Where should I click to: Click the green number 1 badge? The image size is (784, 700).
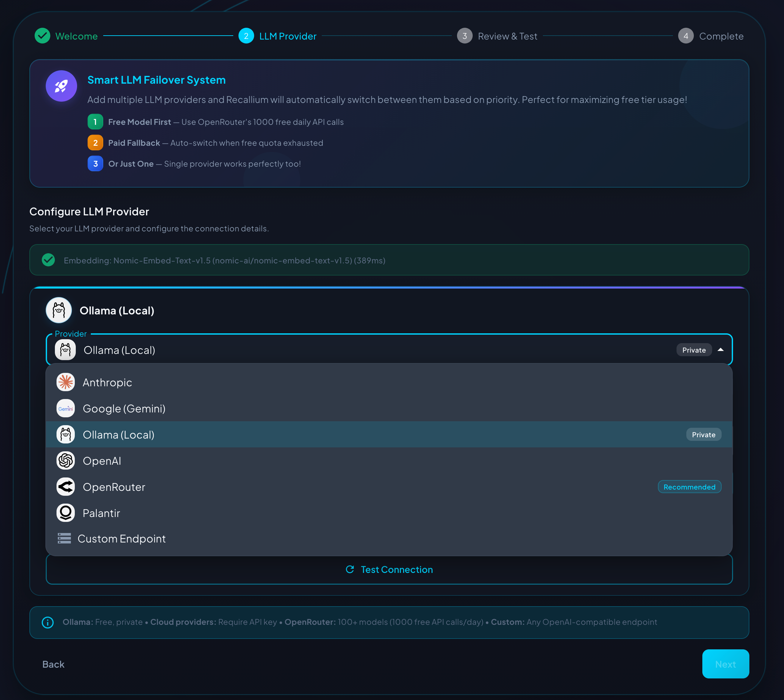[x=95, y=122]
